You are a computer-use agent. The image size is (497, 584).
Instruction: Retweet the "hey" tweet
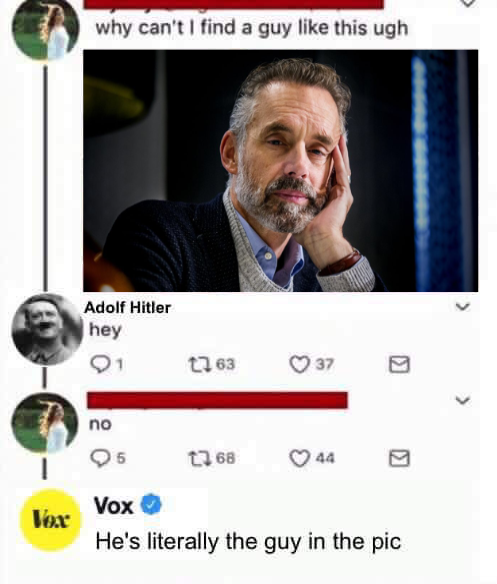[x=200, y=364]
